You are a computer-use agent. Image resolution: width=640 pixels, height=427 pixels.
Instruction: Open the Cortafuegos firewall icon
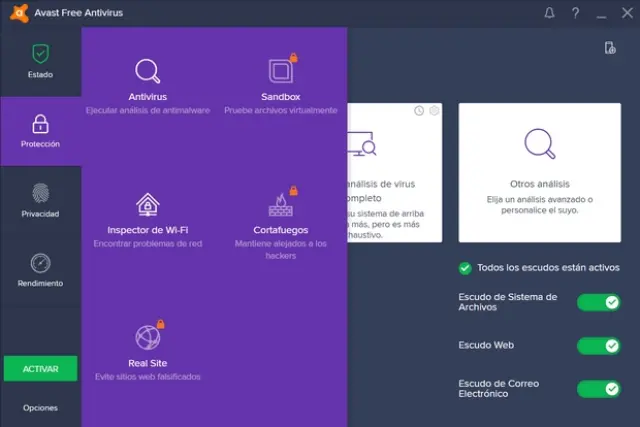pos(280,205)
